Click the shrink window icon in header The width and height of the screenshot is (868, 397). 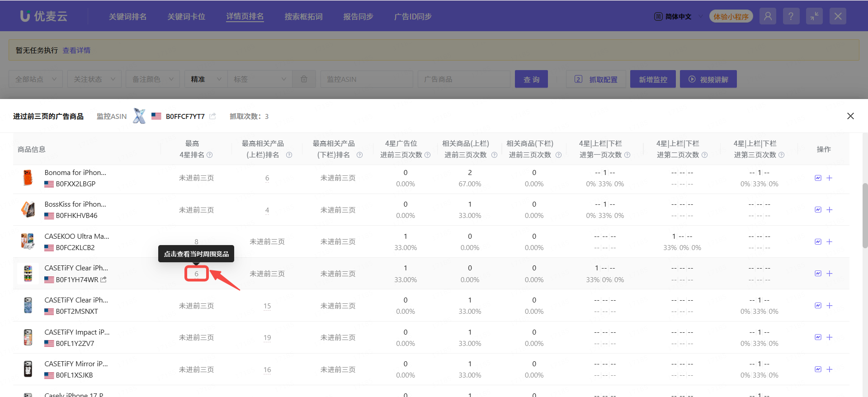pyautogui.click(x=814, y=16)
